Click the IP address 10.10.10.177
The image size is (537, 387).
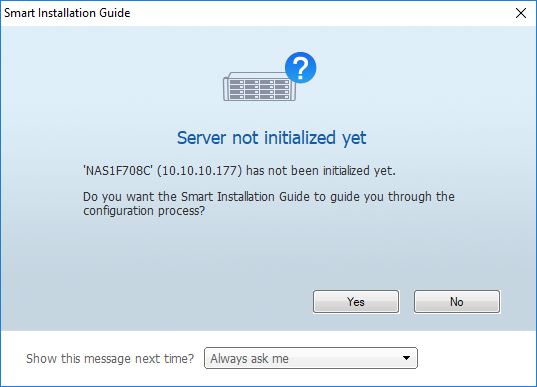point(199,170)
